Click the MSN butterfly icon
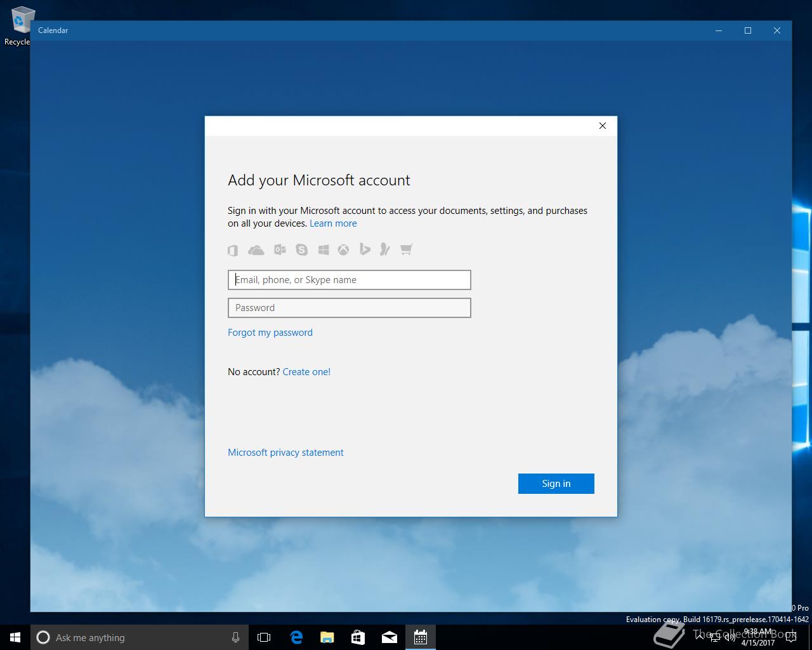 (384, 249)
